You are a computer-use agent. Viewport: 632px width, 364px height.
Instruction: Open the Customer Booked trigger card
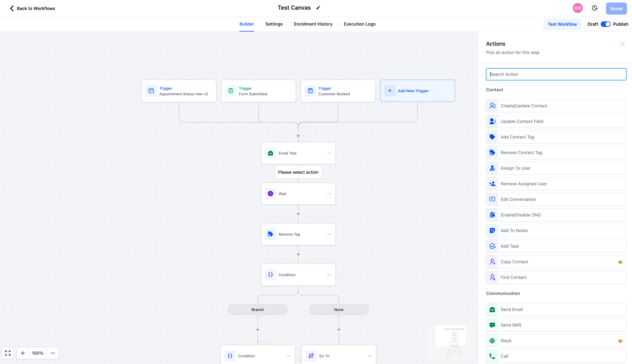click(x=338, y=91)
